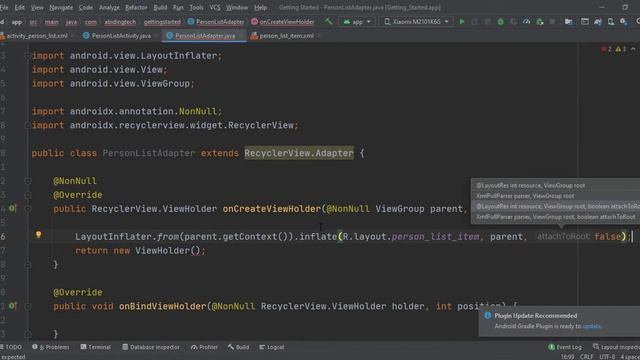
Task: Open the Navigate menu
Action: [x=61, y=7]
